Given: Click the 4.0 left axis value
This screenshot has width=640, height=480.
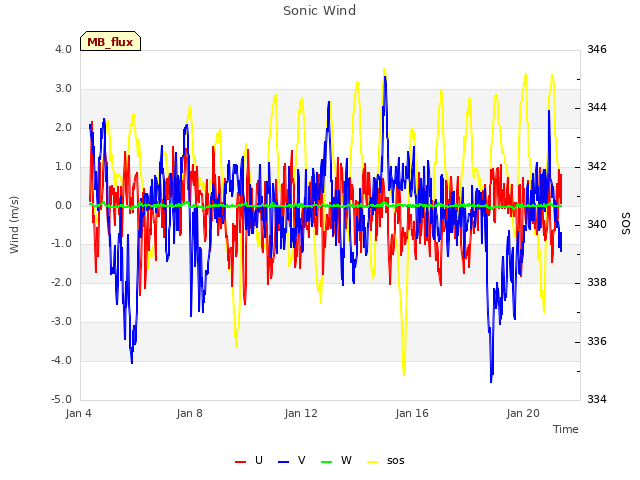Looking at the screenshot, I should click(63, 49).
